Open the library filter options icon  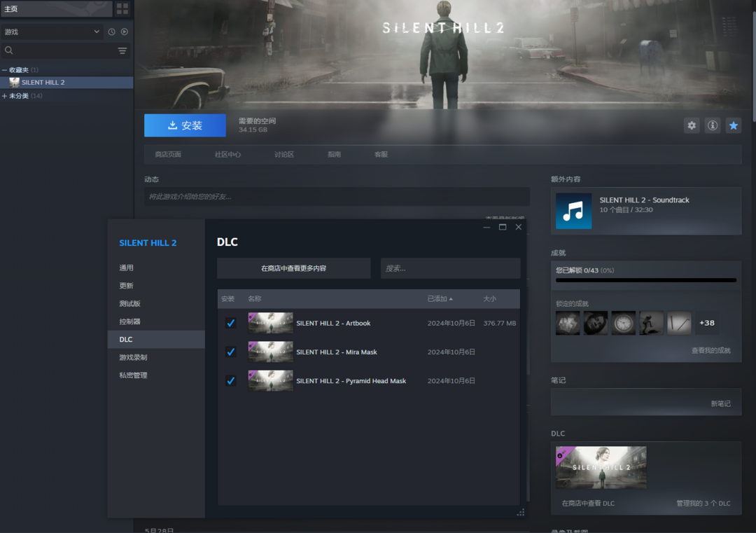tap(122, 50)
